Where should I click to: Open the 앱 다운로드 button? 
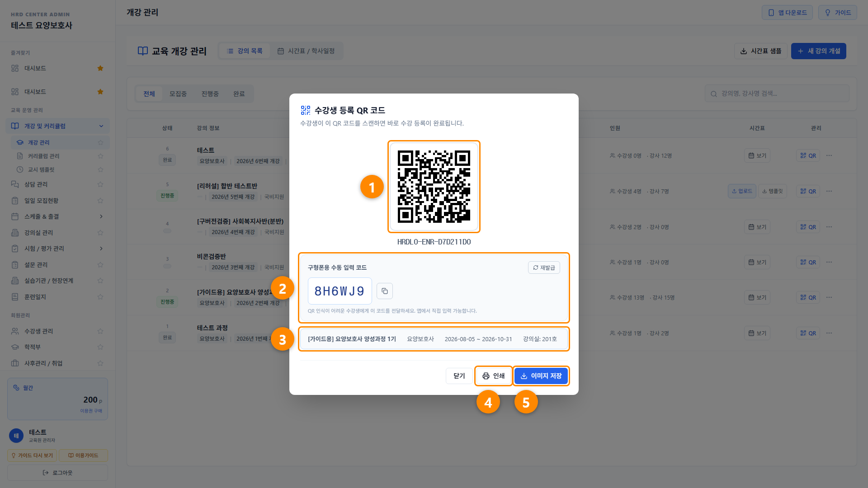787,13
